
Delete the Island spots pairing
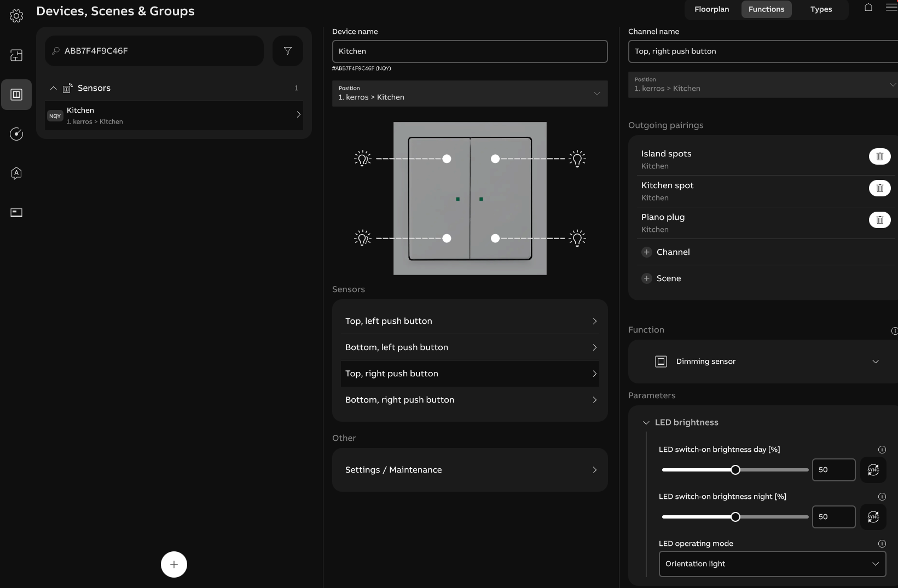click(x=879, y=156)
